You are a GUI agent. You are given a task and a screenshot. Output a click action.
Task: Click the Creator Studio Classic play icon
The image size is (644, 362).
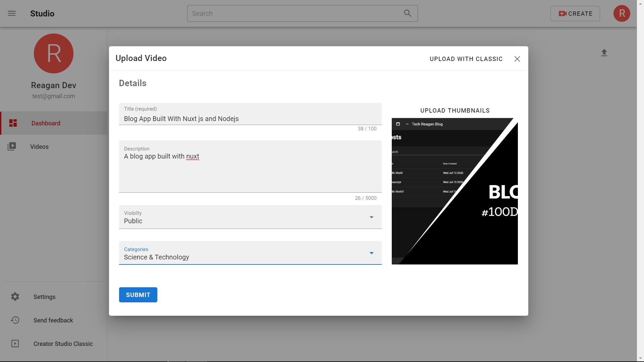(x=15, y=344)
